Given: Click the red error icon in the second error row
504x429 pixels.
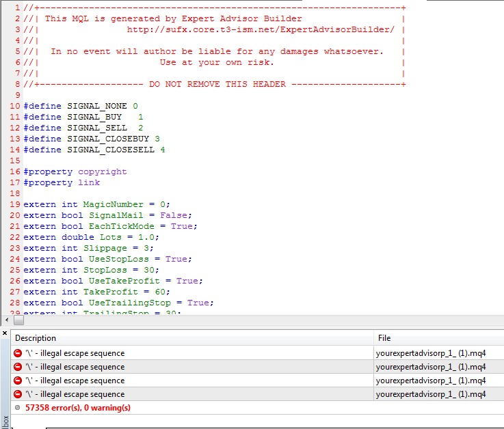Looking at the screenshot, I should click(x=18, y=367).
